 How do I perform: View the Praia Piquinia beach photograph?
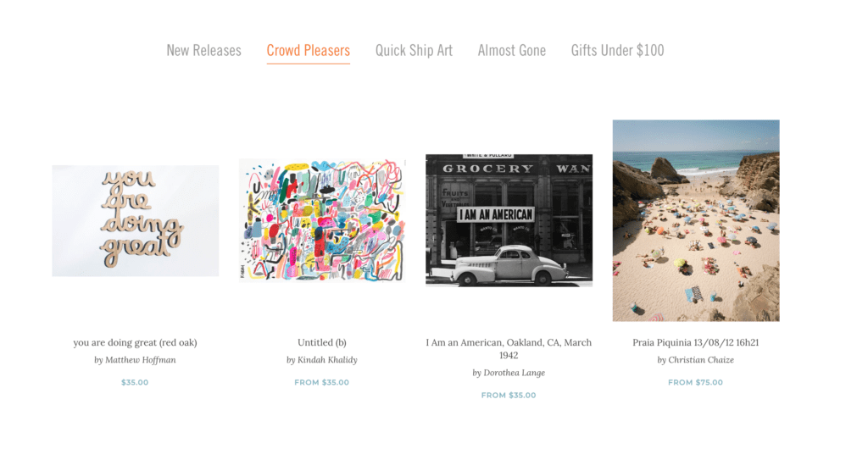(696, 220)
